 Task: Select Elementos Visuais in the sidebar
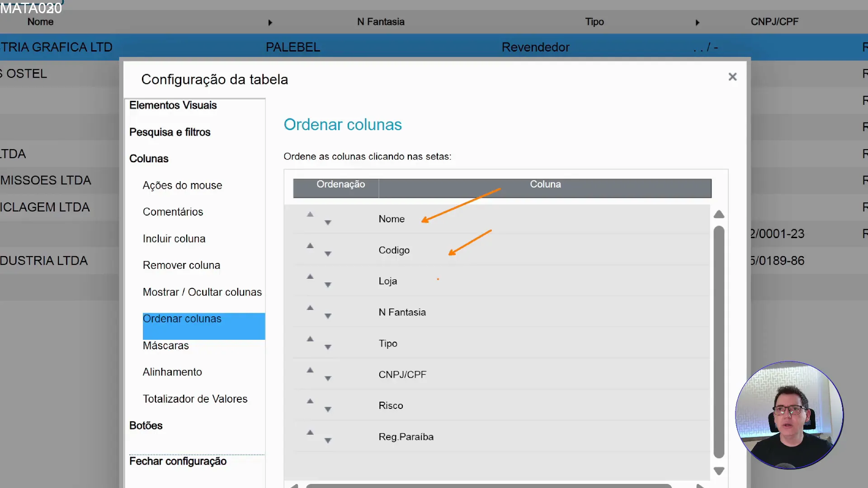[173, 105]
